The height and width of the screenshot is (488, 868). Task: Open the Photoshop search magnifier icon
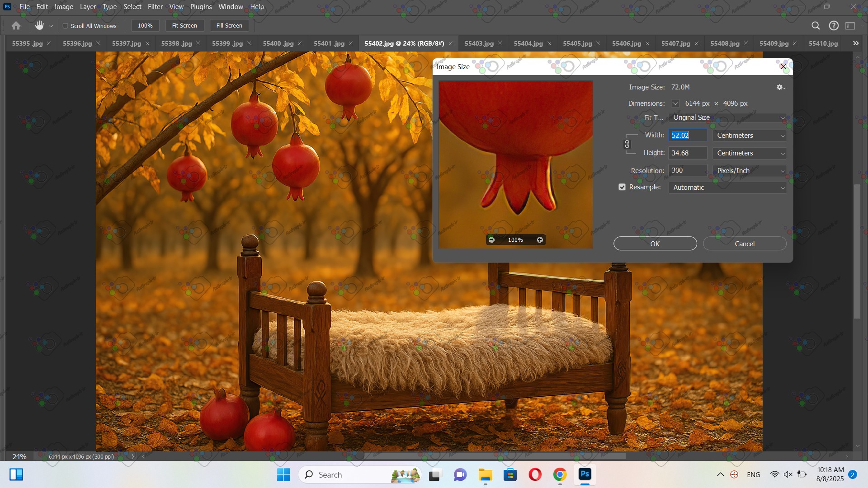pyautogui.click(x=816, y=26)
